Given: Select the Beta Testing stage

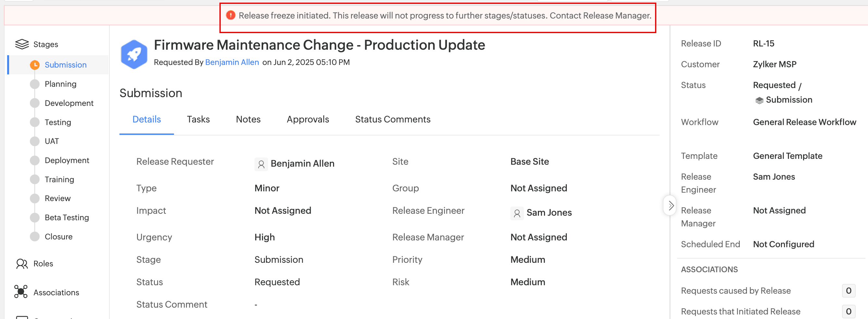Looking at the screenshot, I should coord(67,218).
